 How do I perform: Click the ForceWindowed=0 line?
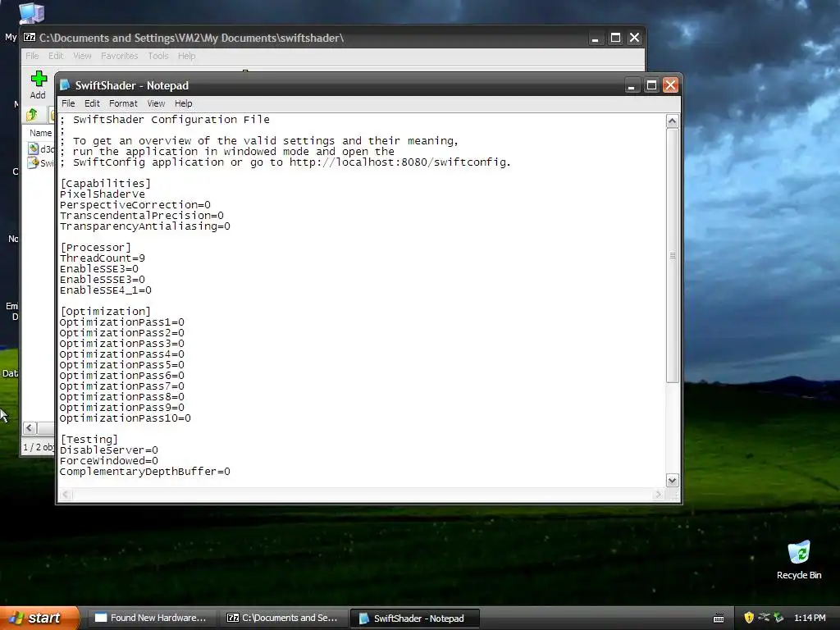coord(109,461)
